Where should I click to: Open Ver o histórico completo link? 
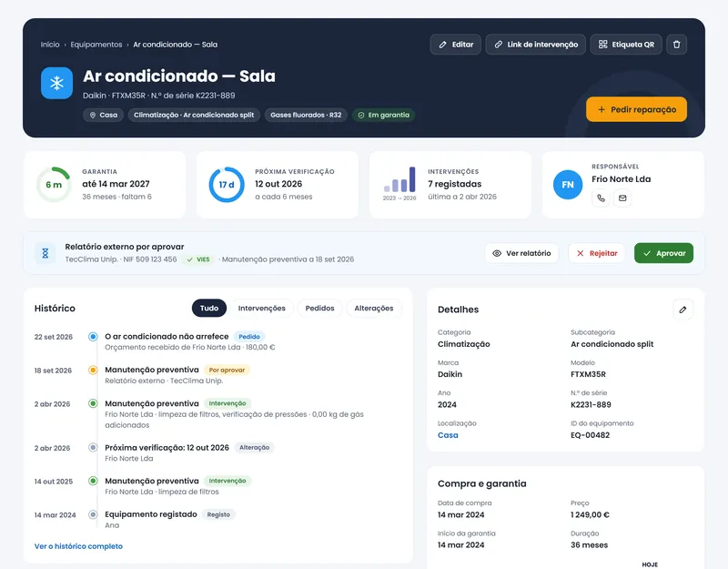78,546
